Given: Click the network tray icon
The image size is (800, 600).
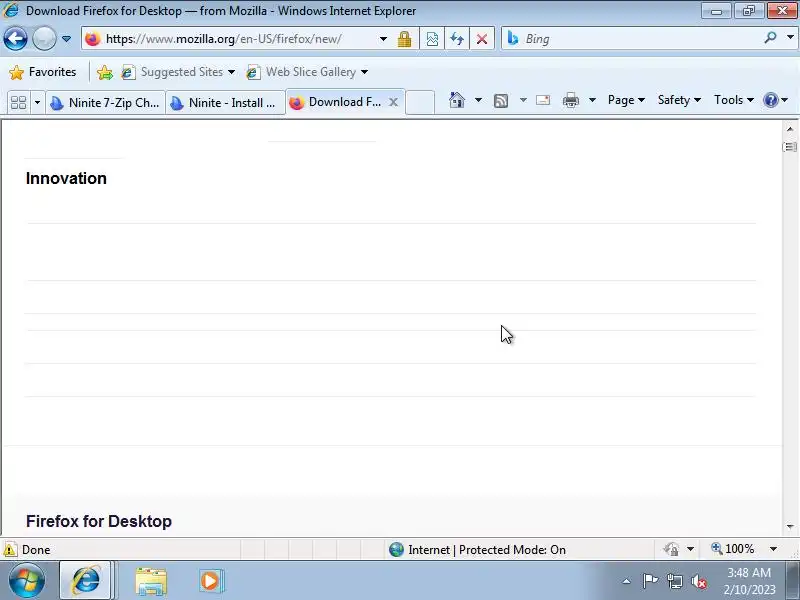Looking at the screenshot, I should pyautogui.click(x=674, y=581).
